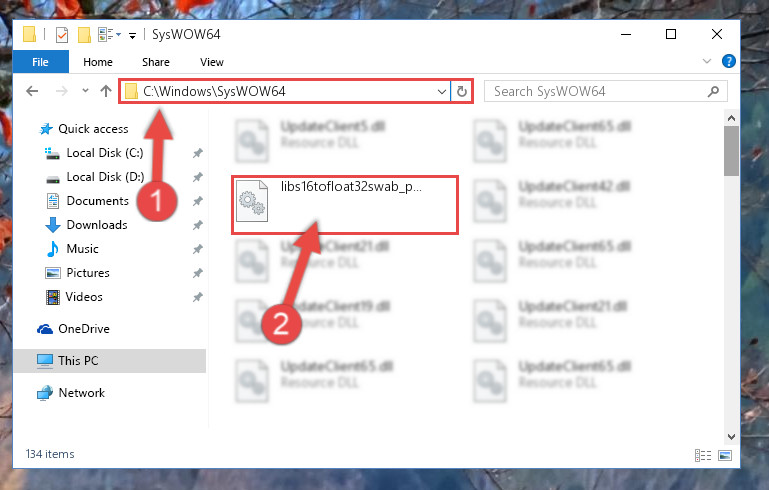
Task: Click the search magnifier icon
Action: click(714, 91)
